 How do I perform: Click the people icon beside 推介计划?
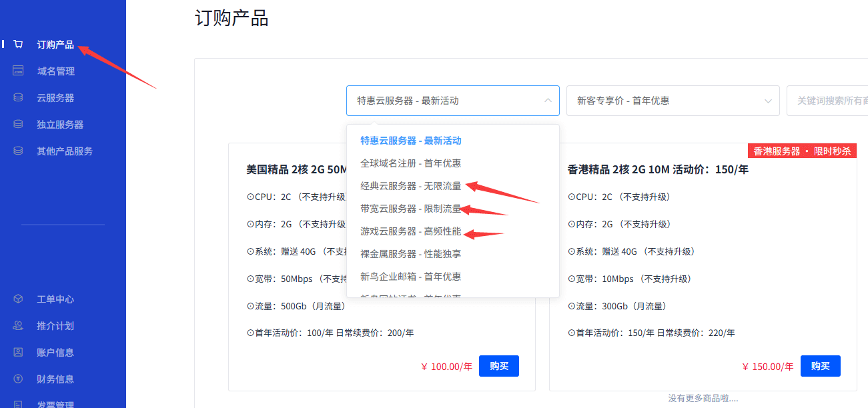coord(19,326)
